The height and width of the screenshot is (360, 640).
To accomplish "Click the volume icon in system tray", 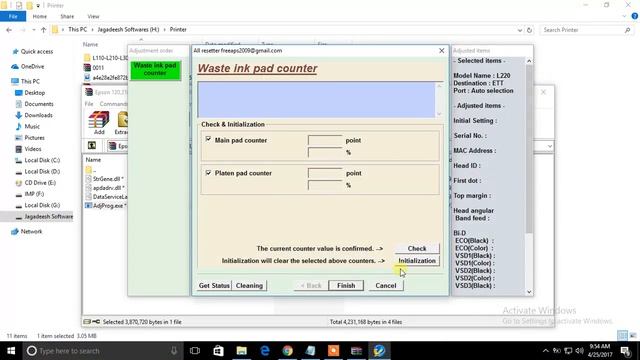I will [x=579, y=351].
